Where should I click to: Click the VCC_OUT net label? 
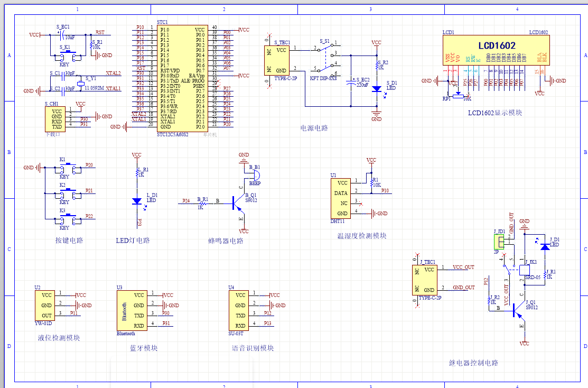pyautogui.click(x=463, y=267)
